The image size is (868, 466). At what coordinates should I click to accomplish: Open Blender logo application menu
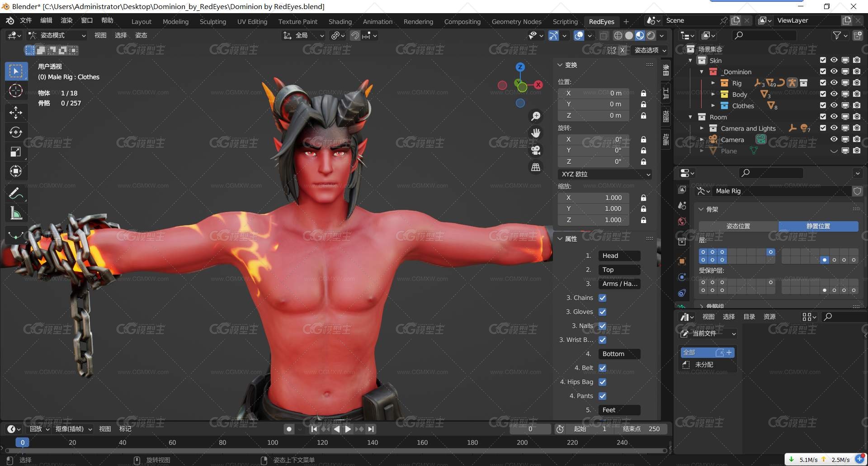[x=10, y=20]
